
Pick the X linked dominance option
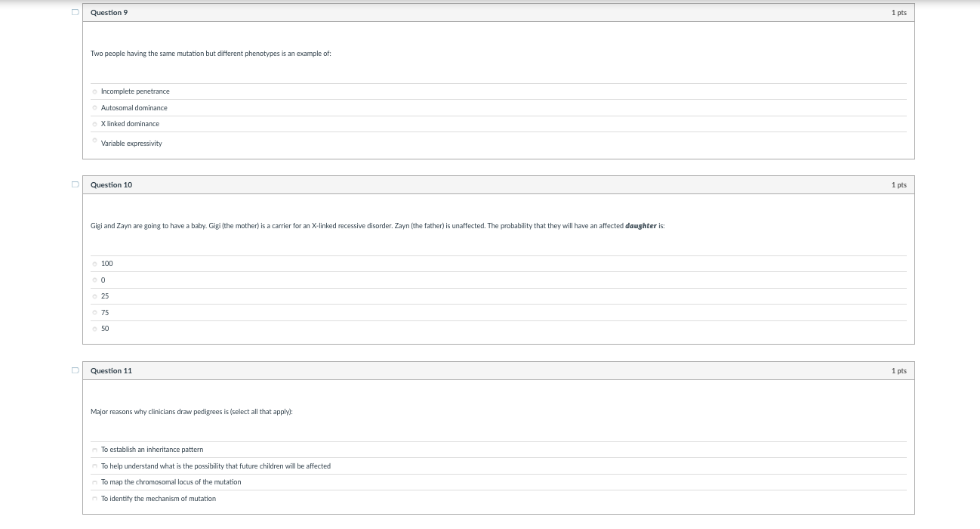click(x=95, y=124)
